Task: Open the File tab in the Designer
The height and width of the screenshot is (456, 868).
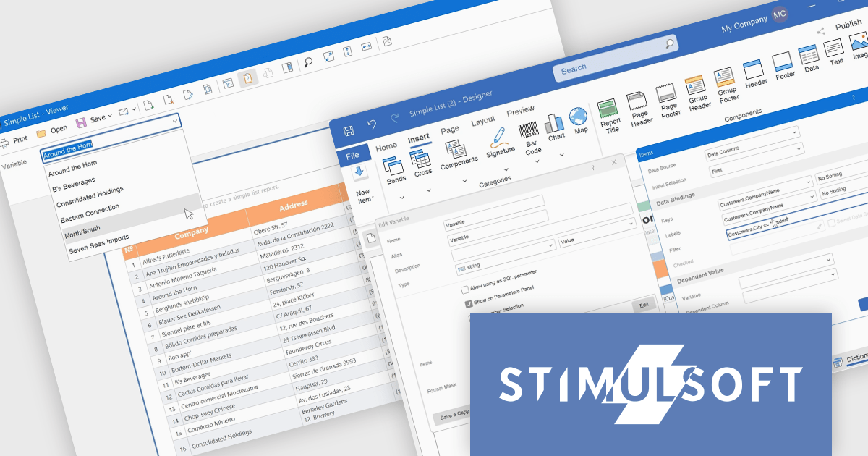Action: [x=353, y=156]
